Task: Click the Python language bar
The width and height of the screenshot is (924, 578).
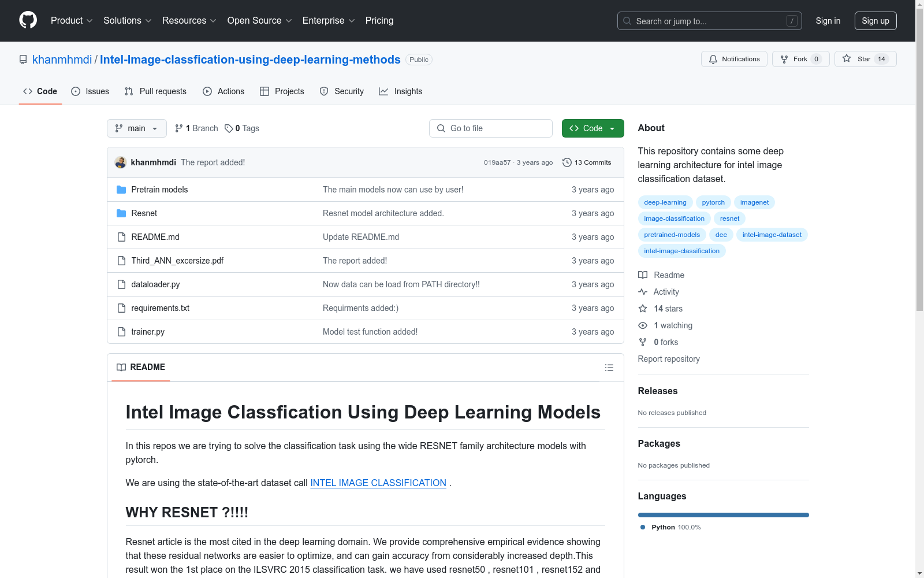Action: pos(724,515)
